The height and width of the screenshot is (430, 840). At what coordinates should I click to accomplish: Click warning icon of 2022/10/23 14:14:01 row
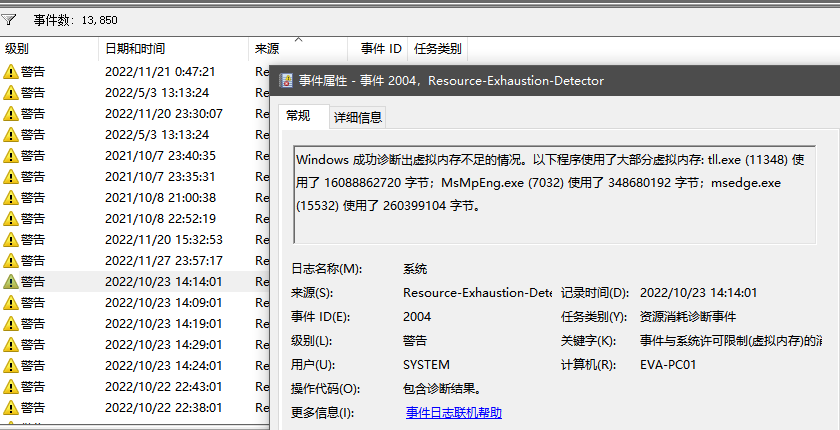pos(11,282)
